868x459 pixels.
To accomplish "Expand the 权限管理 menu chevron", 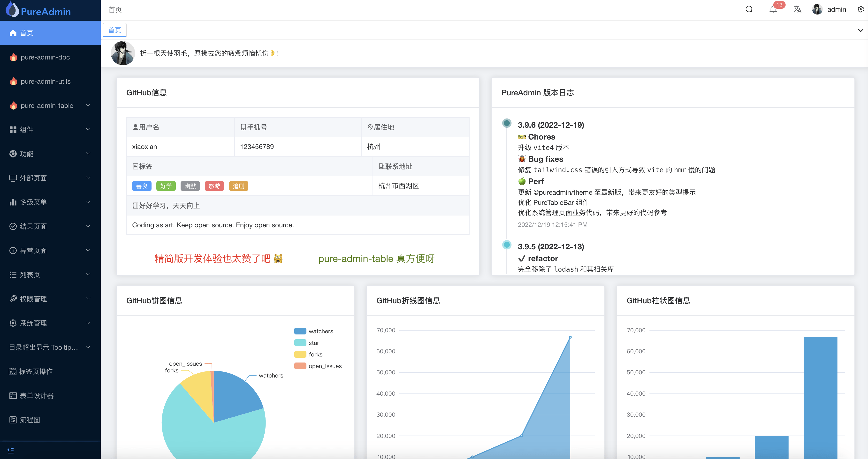I will pyautogui.click(x=88, y=299).
